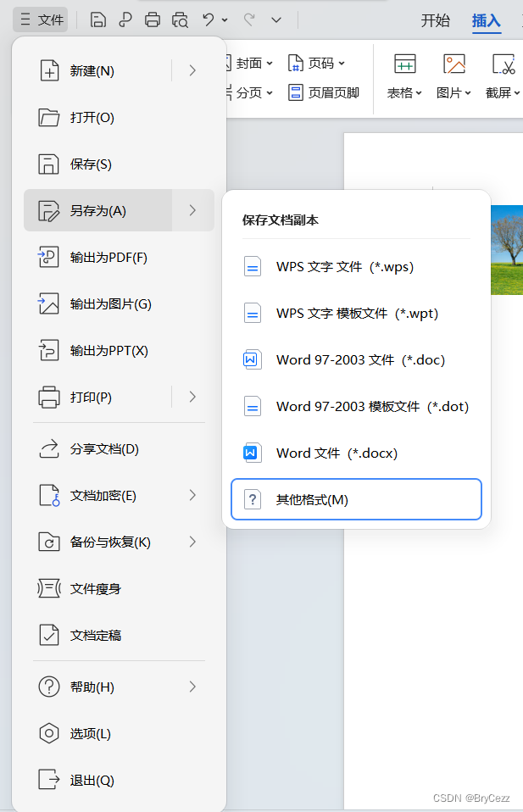Click 文档定稿 entry
Image resolution: width=523 pixels, height=812 pixels.
pos(120,636)
